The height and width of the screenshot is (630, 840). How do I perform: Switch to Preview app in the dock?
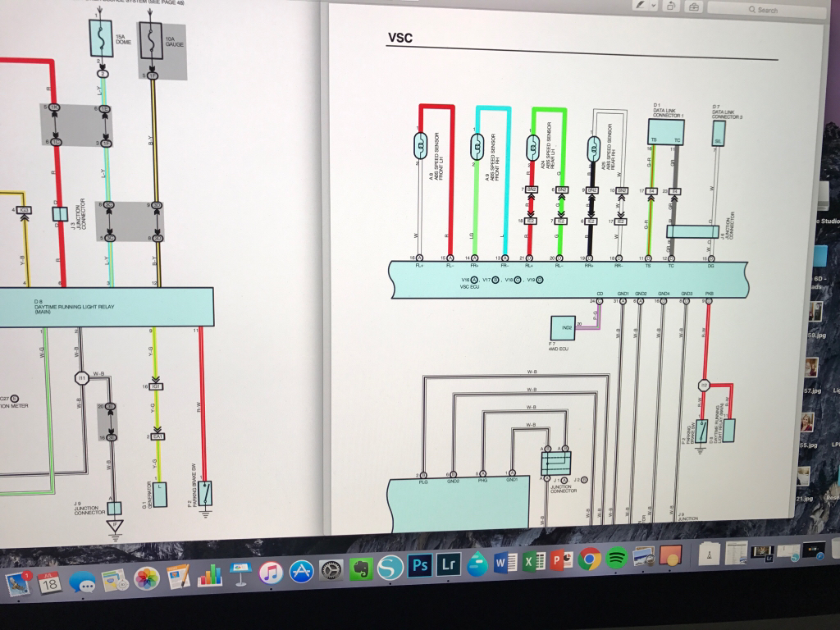(643, 558)
